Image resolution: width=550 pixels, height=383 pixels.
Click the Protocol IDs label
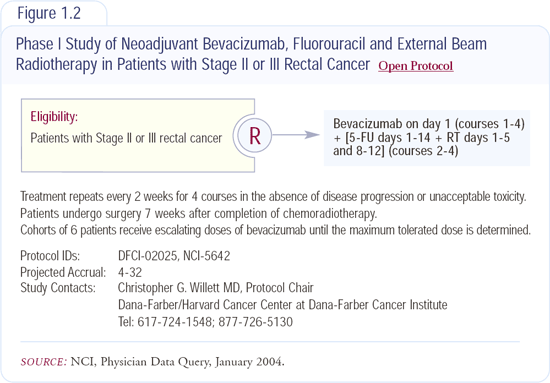click(50, 256)
